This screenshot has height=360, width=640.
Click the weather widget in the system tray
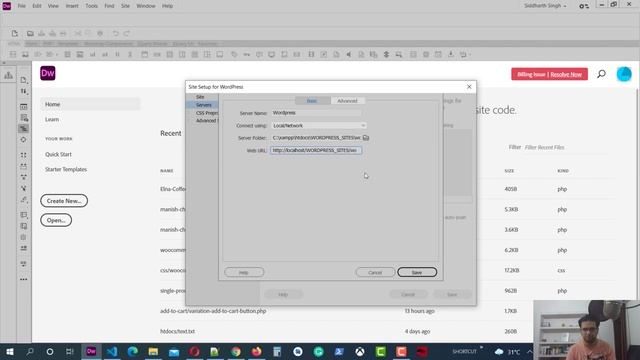click(507, 351)
